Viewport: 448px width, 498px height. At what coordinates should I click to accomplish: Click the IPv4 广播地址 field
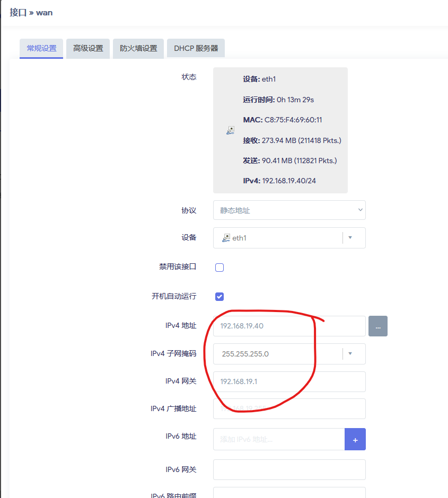[x=289, y=409]
